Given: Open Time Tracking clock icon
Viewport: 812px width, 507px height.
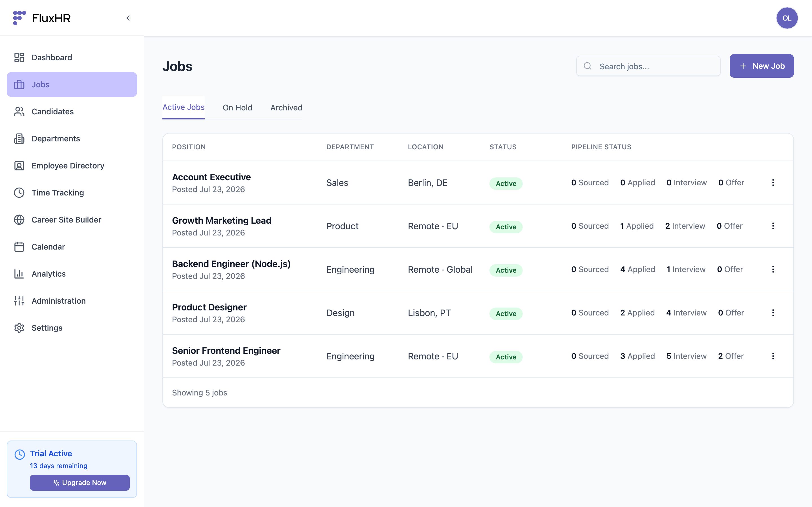Looking at the screenshot, I should coord(19,192).
